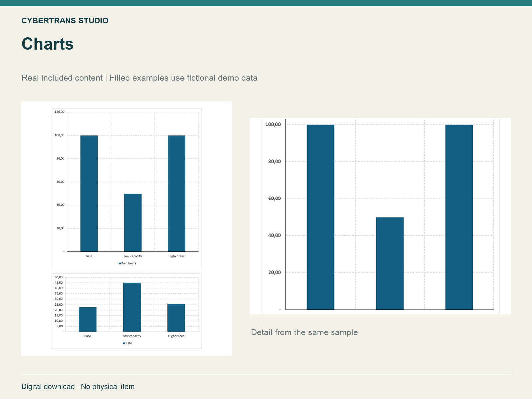Select the Low capacity bar in Paid hours chart

[x=133, y=222]
